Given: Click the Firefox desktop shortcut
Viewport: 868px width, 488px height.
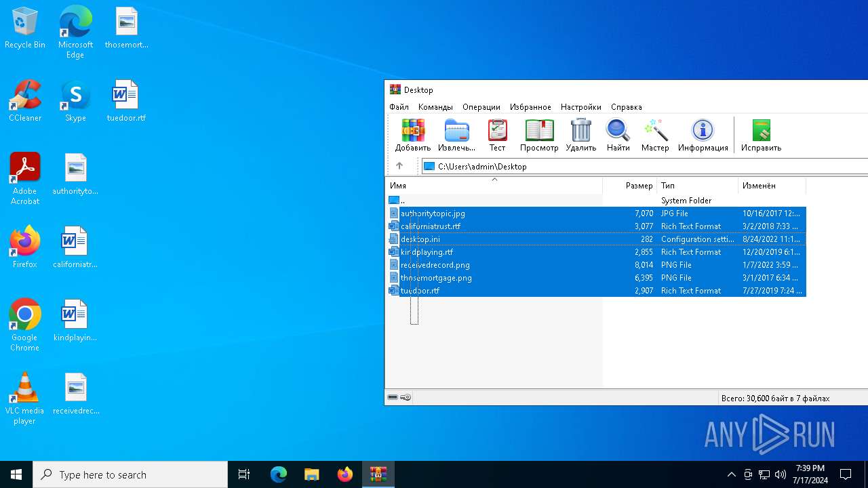Looking at the screenshot, I should click(x=25, y=247).
